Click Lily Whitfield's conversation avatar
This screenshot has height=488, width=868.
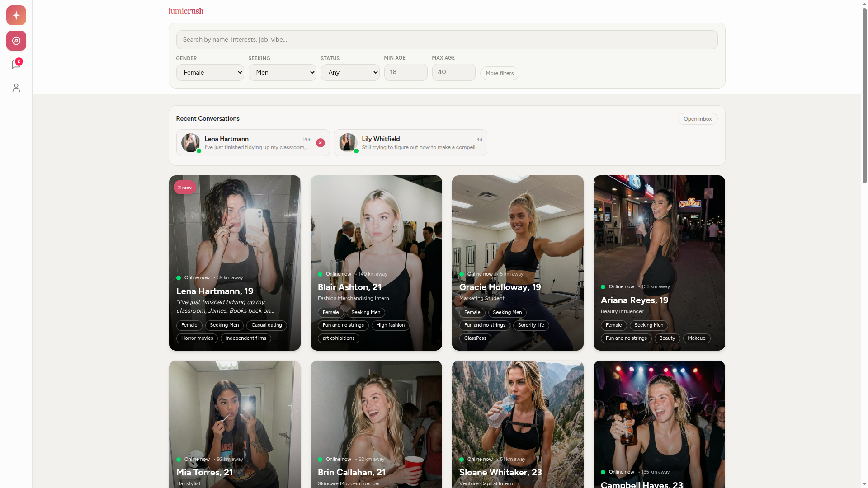tap(348, 143)
